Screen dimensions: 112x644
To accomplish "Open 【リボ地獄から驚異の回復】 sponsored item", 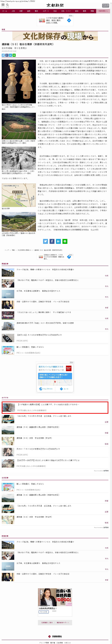I will (55, 407).
